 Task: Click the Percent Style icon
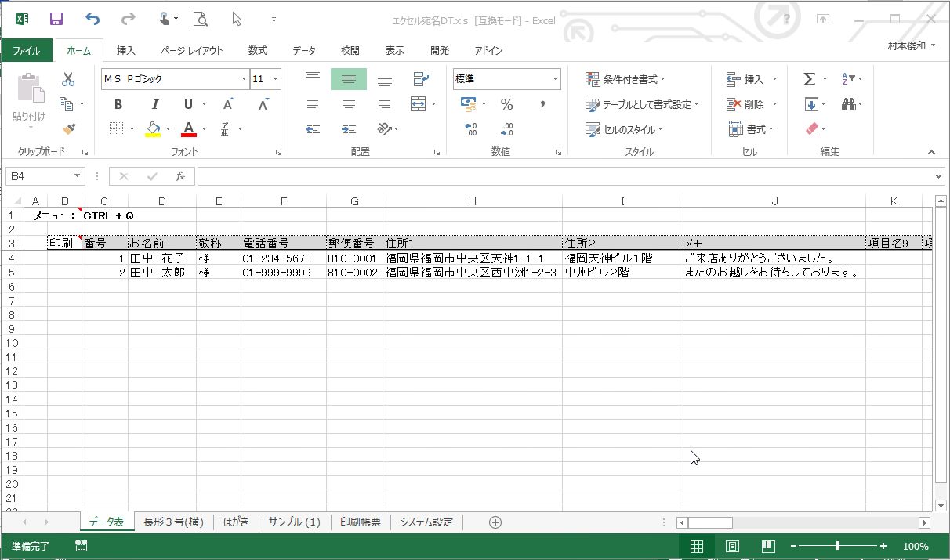tap(507, 104)
